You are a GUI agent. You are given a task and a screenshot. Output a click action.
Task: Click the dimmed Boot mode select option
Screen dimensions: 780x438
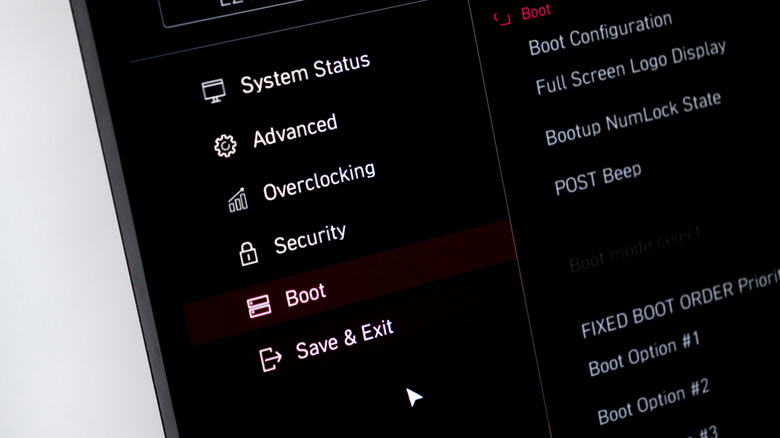(635, 249)
